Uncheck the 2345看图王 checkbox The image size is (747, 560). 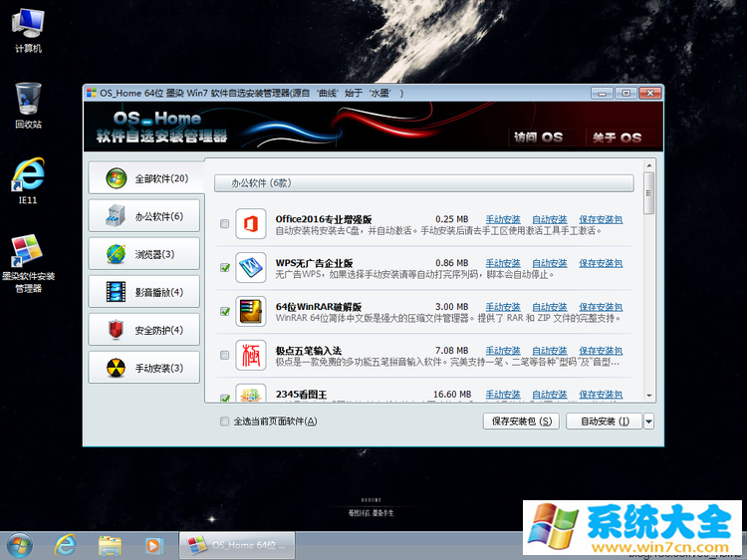click(x=224, y=398)
